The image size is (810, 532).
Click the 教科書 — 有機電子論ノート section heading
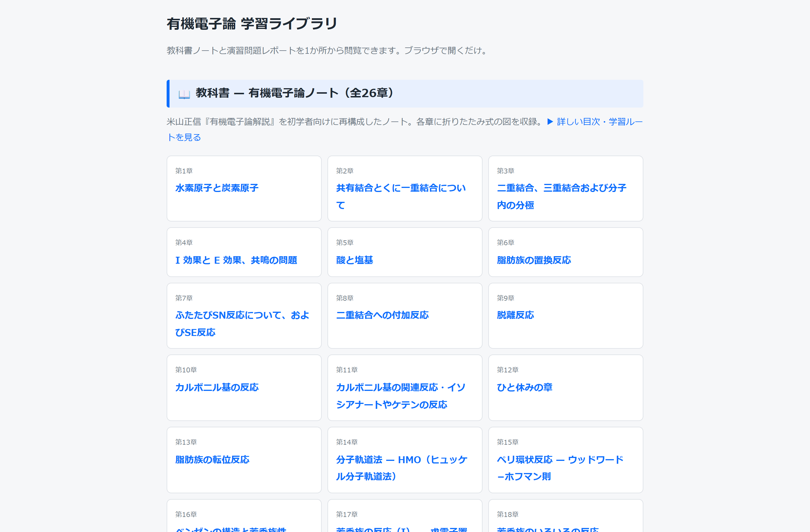295,93
